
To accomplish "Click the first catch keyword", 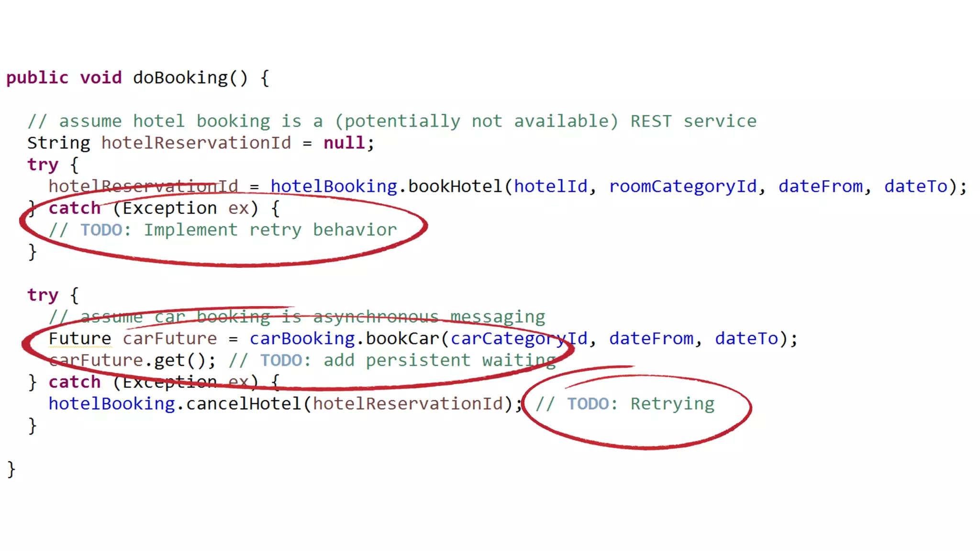I will pyautogui.click(x=75, y=208).
